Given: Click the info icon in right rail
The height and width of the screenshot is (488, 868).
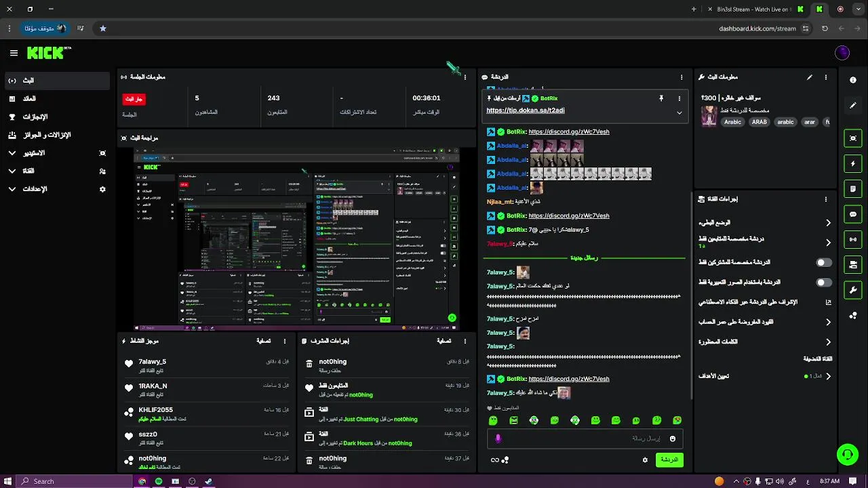Looking at the screenshot, I should [x=853, y=80].
